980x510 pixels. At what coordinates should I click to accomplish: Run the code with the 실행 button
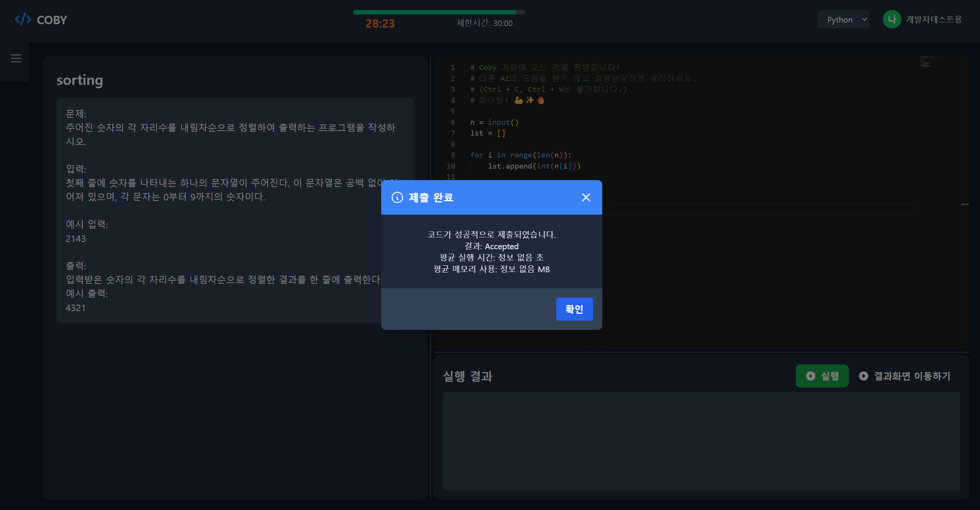822,376
